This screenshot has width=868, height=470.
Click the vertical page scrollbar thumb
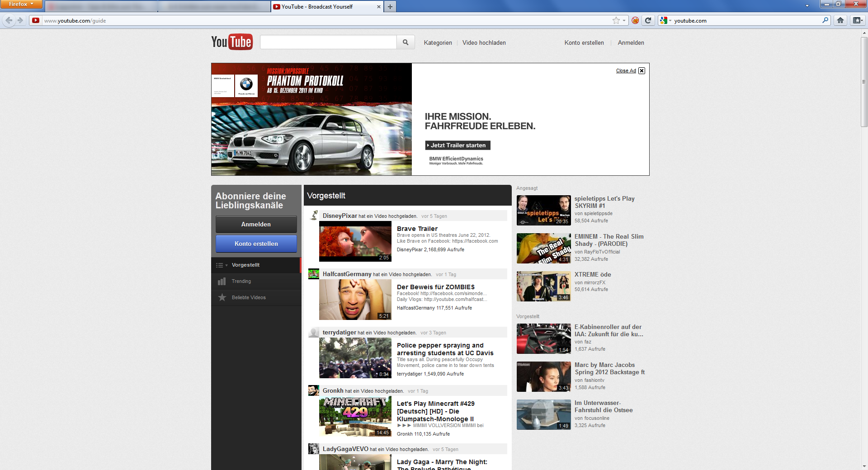tap(864, 81)
